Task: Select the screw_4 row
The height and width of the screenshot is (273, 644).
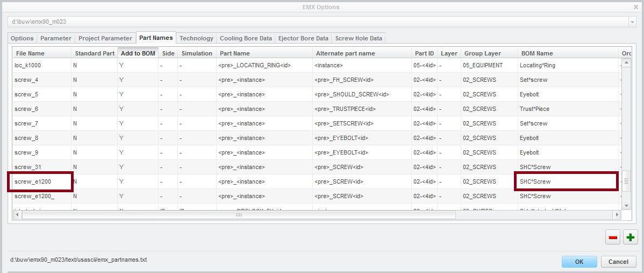Action: tap(317, 80)
